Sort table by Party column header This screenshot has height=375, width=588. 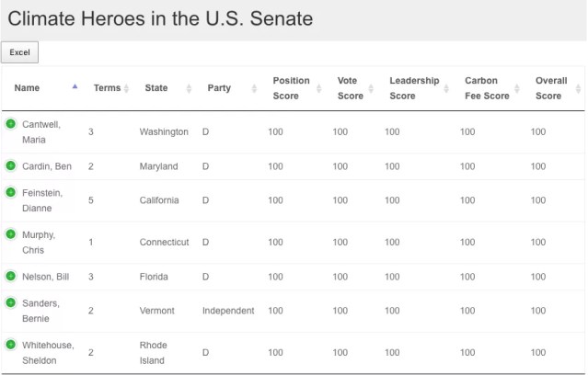(219, 88)
